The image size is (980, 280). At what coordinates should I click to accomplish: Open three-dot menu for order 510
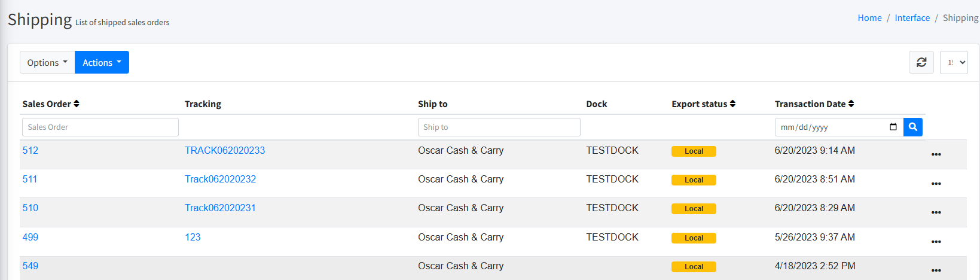tap(936, 212)
